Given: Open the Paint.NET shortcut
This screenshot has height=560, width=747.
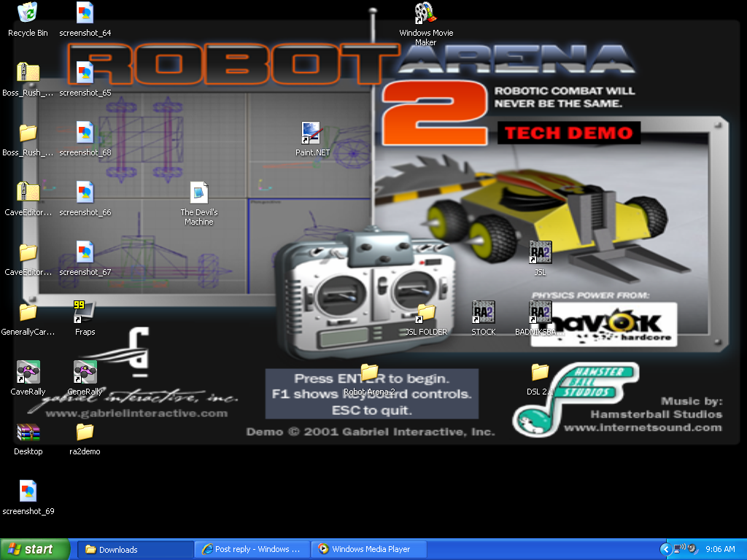Looking at the screenshot, I should coord(311,133).
